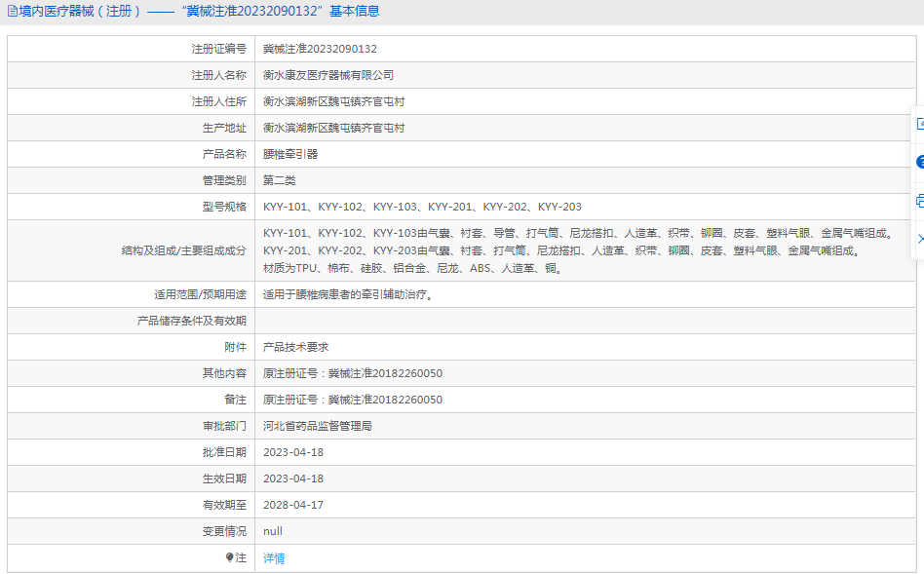Click the 管理类别 row label
The image size is (924, 574).
pos(224,180)
